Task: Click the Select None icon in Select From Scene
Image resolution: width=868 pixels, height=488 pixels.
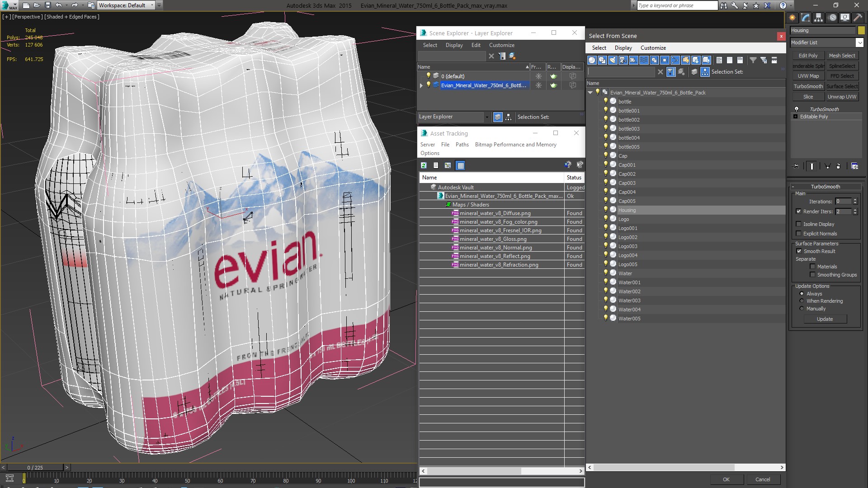Action: click(x=730, y=60)
